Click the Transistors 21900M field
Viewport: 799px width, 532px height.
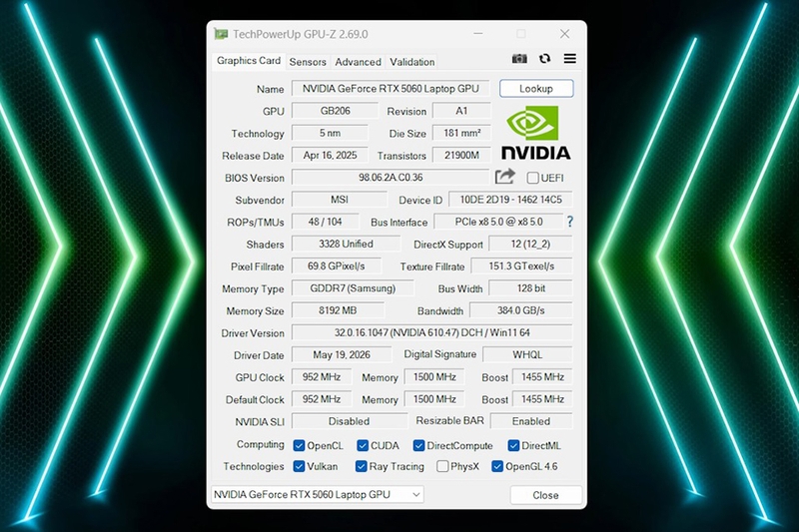pyautogui.click(x=461, y=156)
